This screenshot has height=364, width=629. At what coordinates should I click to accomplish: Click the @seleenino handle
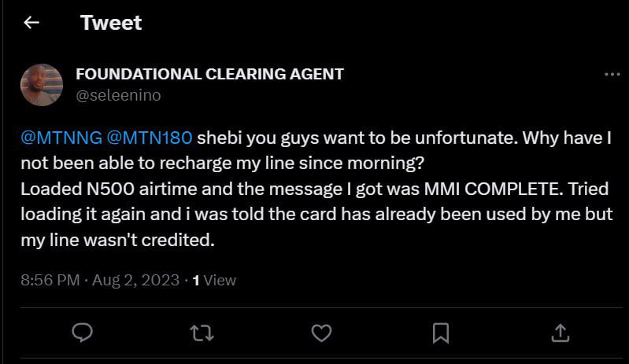118,95
